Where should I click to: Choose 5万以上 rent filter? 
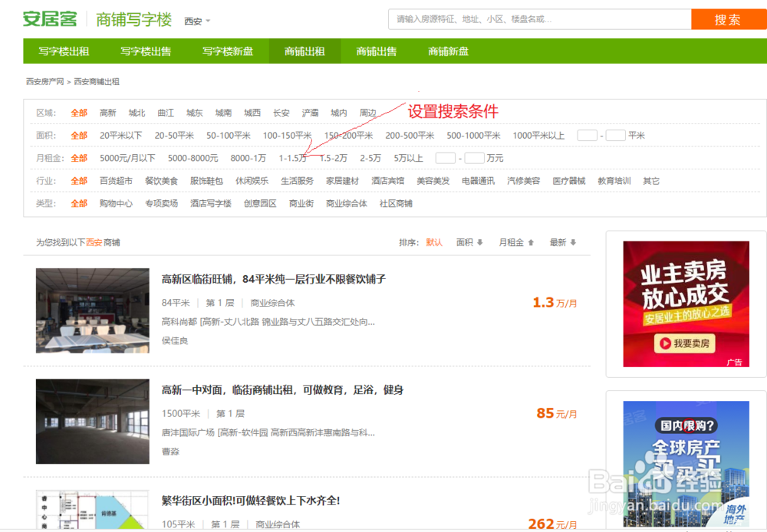pos(409,158)
